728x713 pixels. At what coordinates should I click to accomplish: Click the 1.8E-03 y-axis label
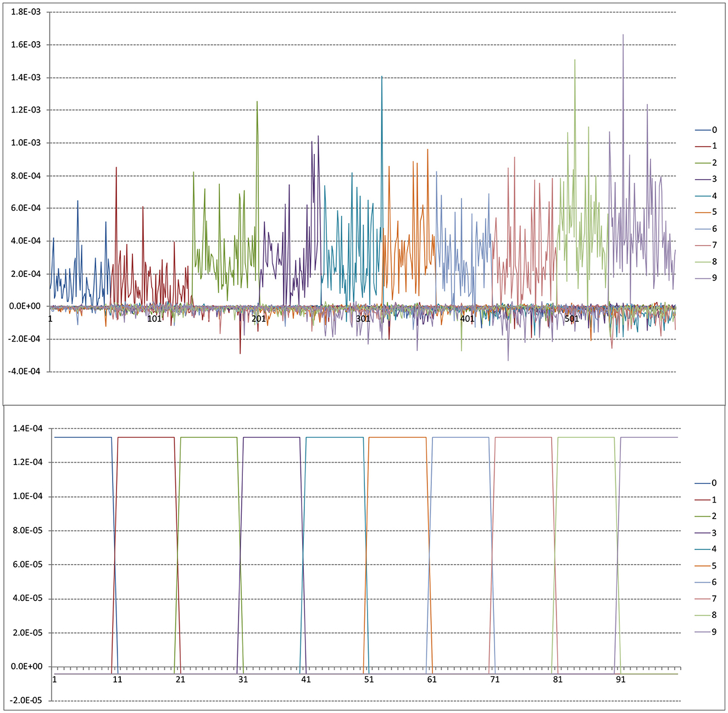coord(26,12)
